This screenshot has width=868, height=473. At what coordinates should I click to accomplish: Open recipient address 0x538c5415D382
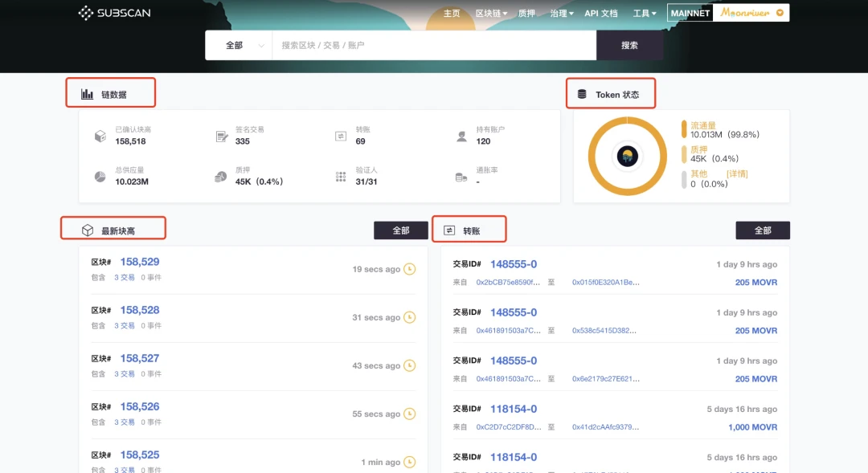point(604,330)
